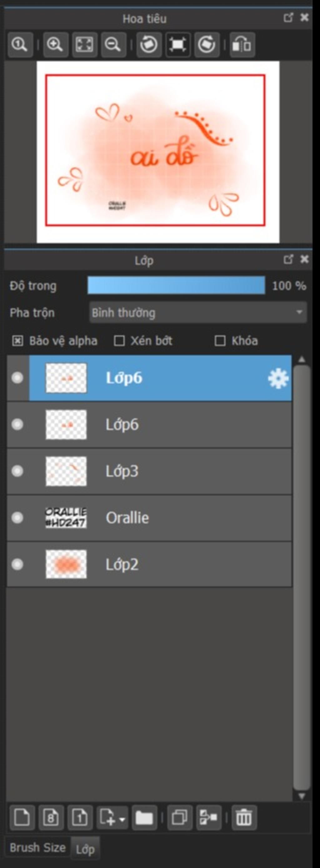Fit the navigator view to window
Screen dimensions: 320x868
click(84, 44)
